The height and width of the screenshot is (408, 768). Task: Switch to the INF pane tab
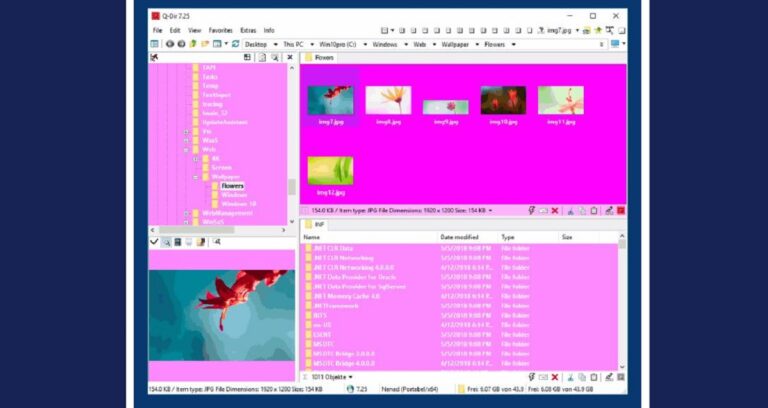point(319,225)
